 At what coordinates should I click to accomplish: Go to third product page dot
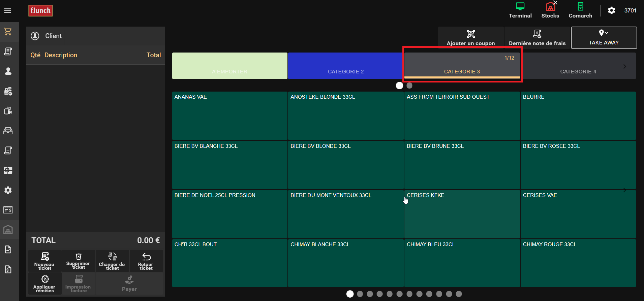tap(370, 294)
